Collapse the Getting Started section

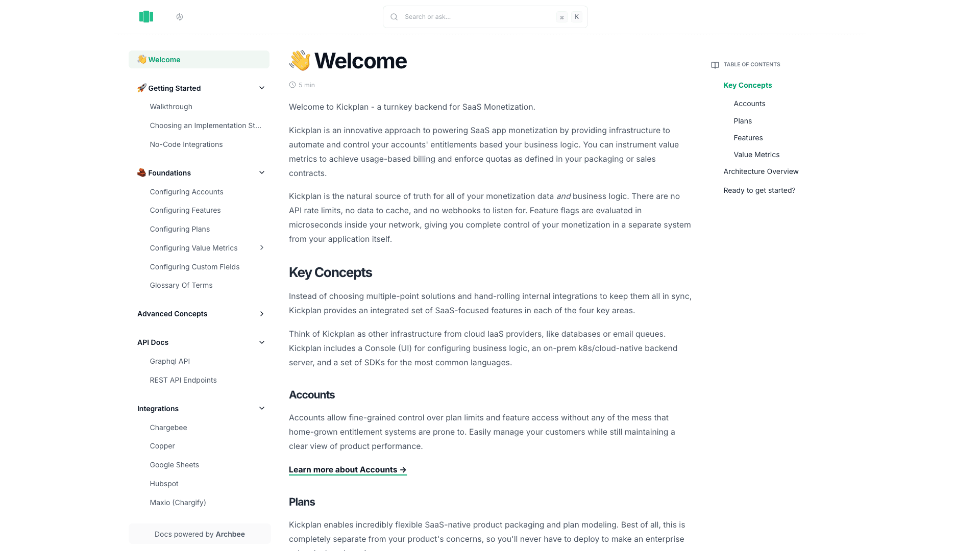(x=262, y=88)
